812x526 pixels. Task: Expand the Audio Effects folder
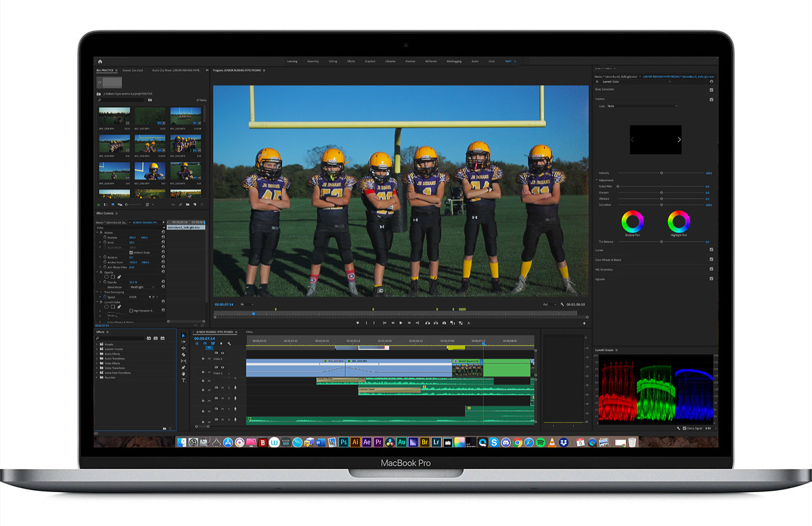pos(97,354)
